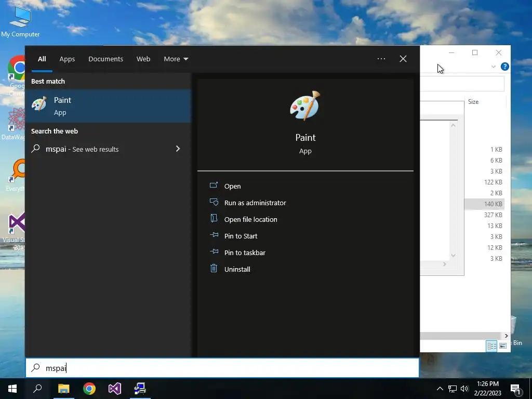This screenshot has width=532, height=399.
Task: Click the Uninstall trash bin icon
Action: coord(214,269)
